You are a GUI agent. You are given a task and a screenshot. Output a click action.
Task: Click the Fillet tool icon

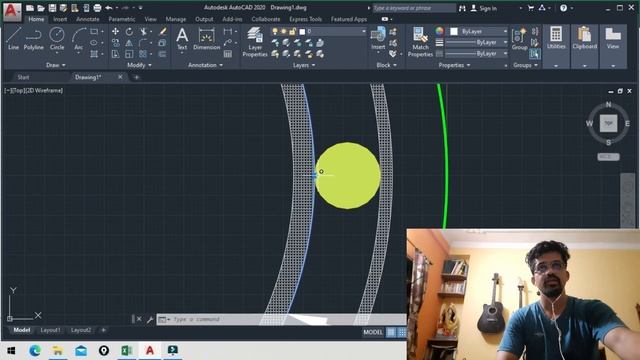pyautogui.click(x=142, y=42)
